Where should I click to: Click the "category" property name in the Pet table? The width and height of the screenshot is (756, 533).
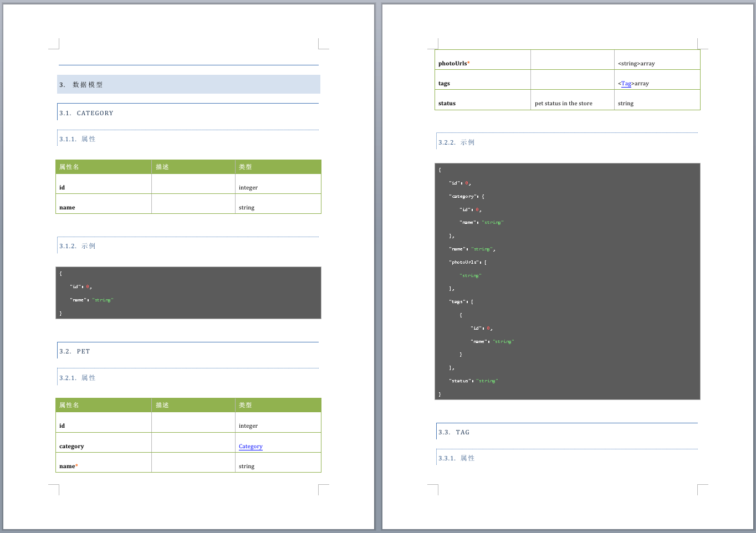point(72,447)
